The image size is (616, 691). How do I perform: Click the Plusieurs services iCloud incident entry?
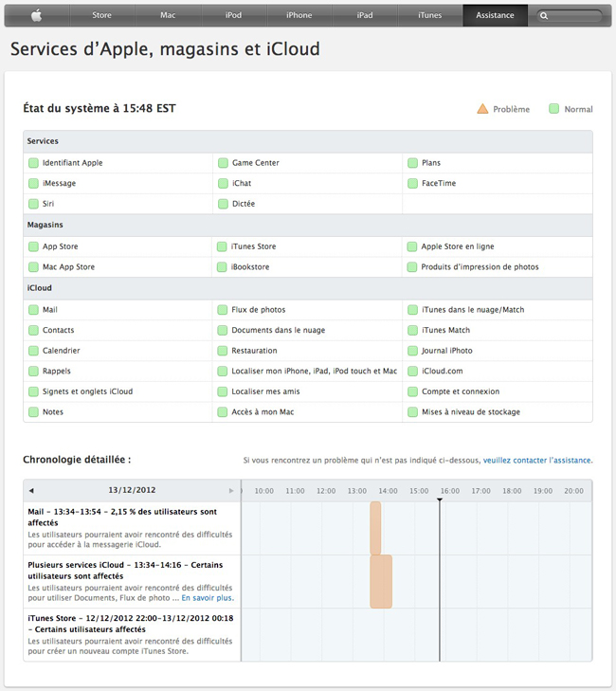tap(132, 582)
